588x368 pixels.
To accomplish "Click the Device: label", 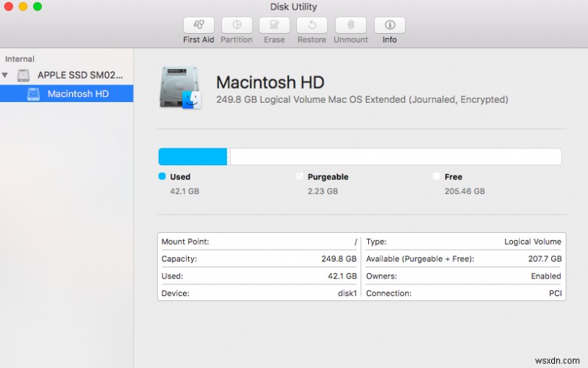I will click(175, 293).
